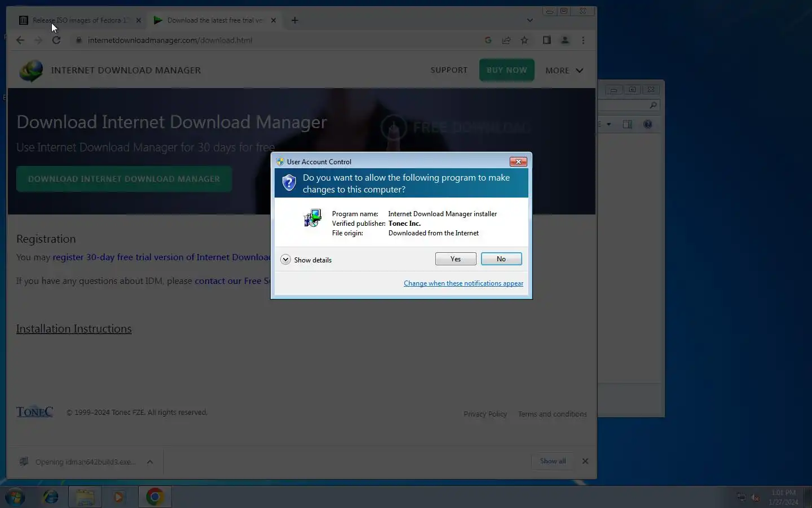Expand download item options chevron
The image size is (812, 508).
[x=150, y=462]
